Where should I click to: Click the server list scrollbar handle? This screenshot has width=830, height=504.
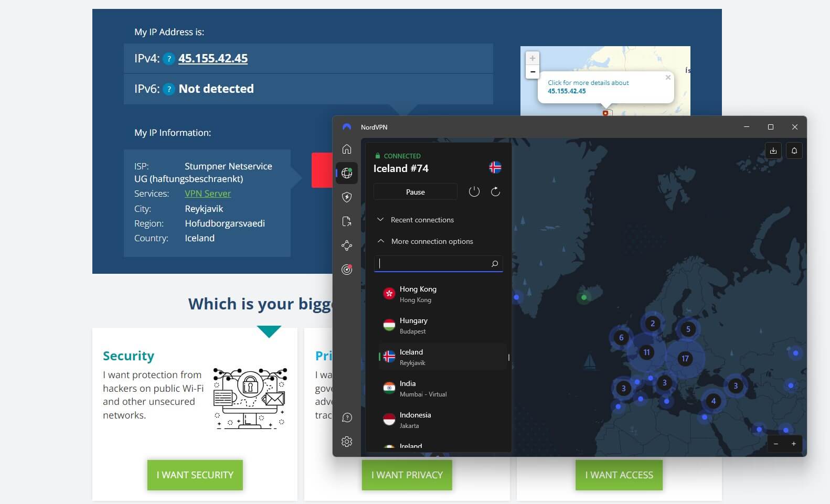coord(508,357)
